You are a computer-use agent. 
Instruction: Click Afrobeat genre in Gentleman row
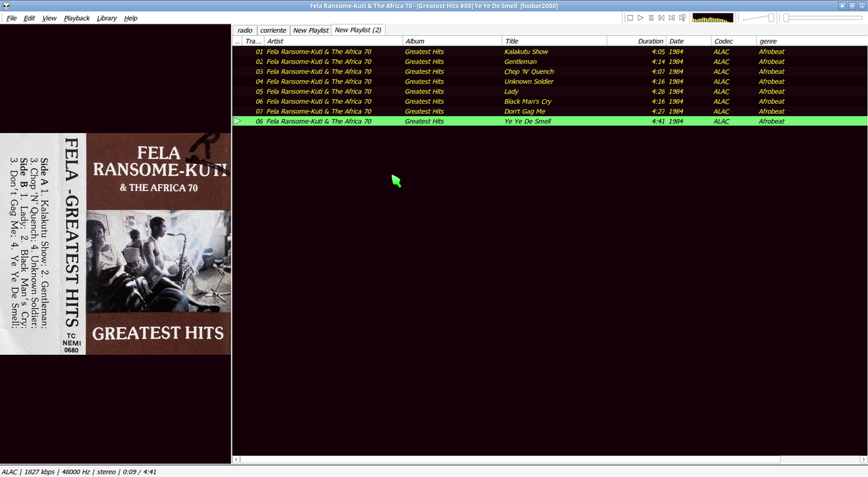click(772, 62)
